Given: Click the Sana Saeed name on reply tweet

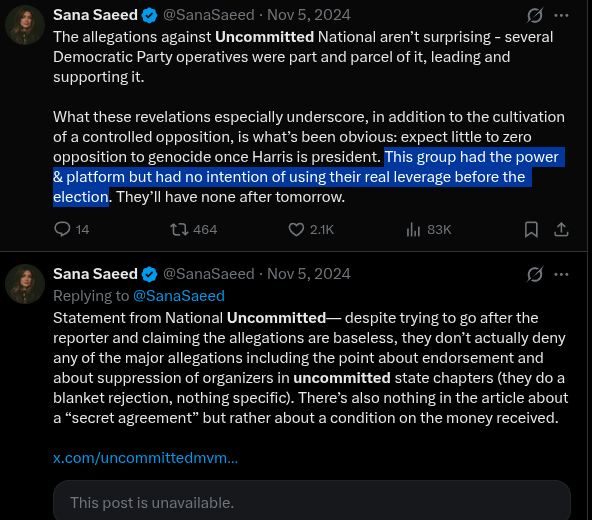Looking at the screenshot, I should [95, 274].
